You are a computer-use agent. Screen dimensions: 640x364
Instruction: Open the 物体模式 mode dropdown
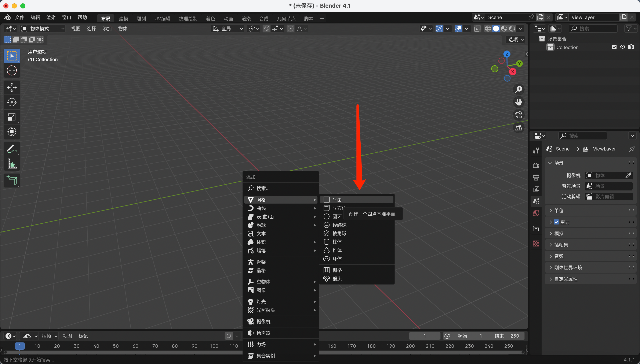coord(43,29)
